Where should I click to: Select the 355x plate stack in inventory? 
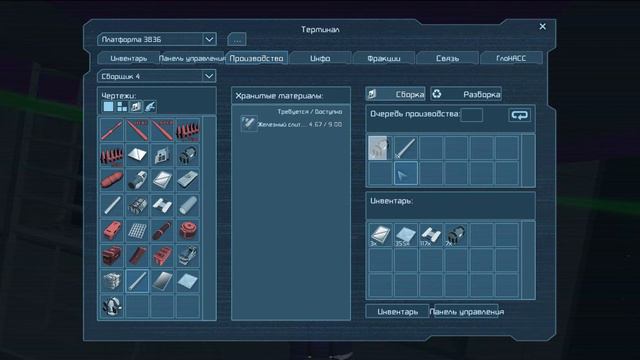405,235
